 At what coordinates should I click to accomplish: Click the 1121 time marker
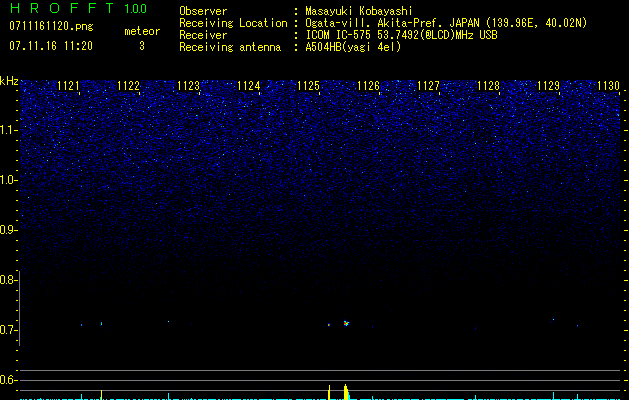tap(69, 86)
